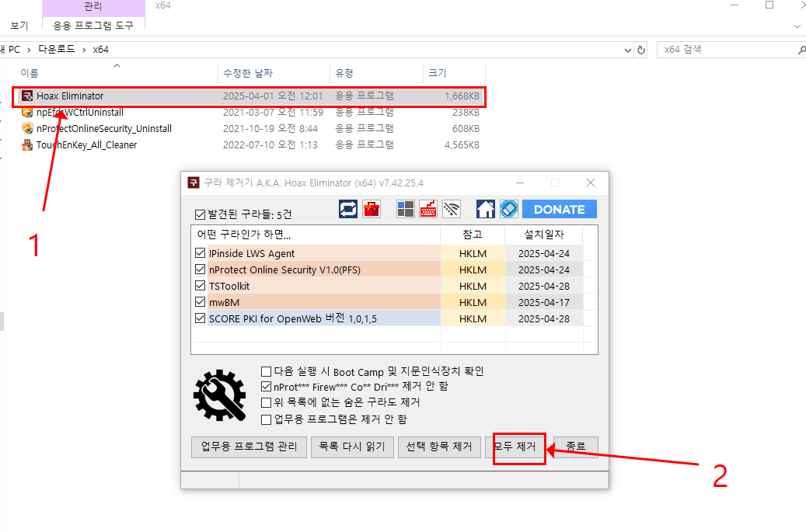The image size is (806, 532).
Task: Uncheck SCORE PKI for OpenWeb checkbox
Action: (x=200, y=319)
